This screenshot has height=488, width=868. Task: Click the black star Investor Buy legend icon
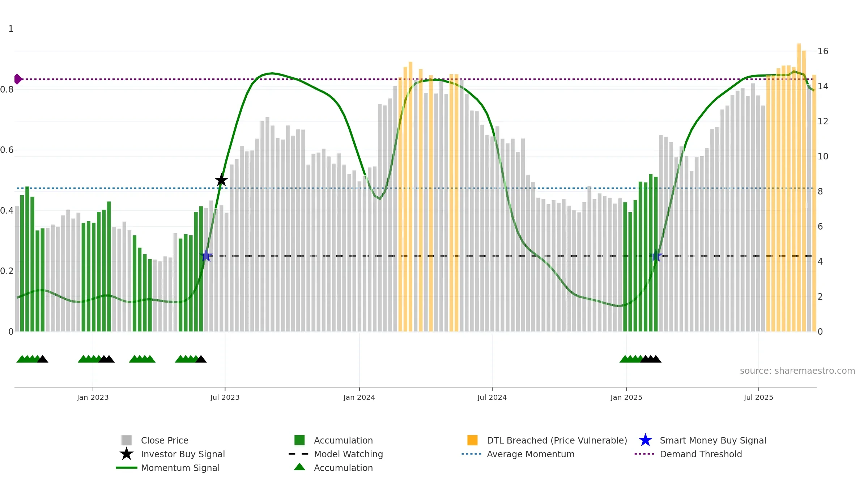point(127,454)
